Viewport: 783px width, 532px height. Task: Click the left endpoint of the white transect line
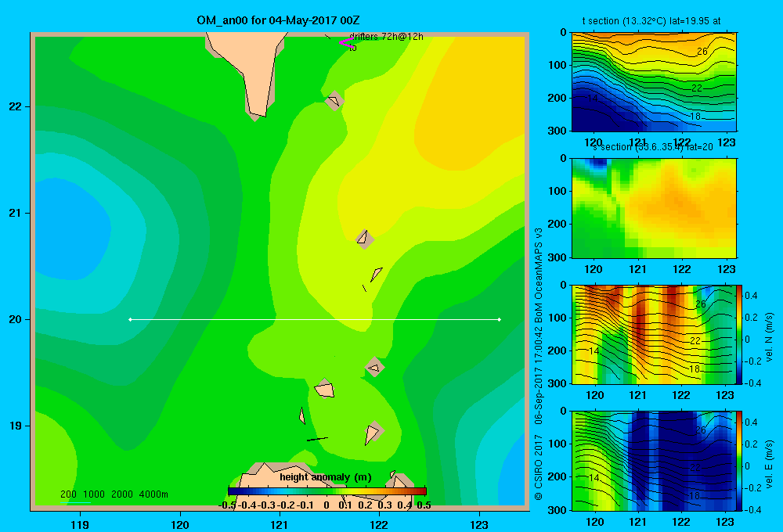point(130,319)
